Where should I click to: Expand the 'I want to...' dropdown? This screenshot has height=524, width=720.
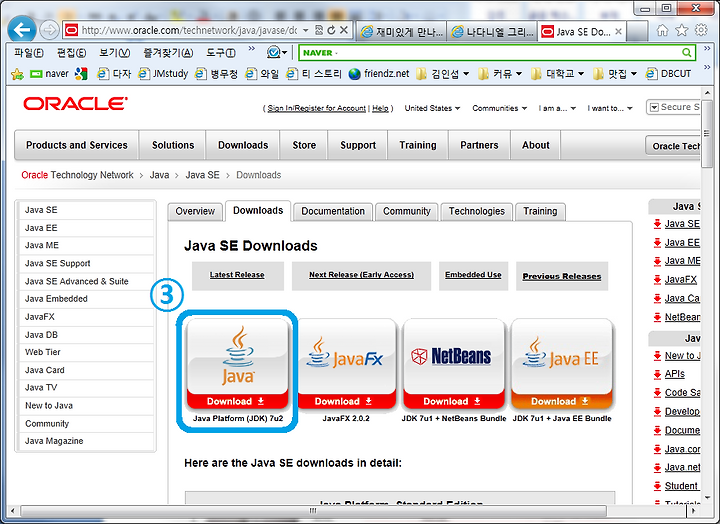click(610, 108)
